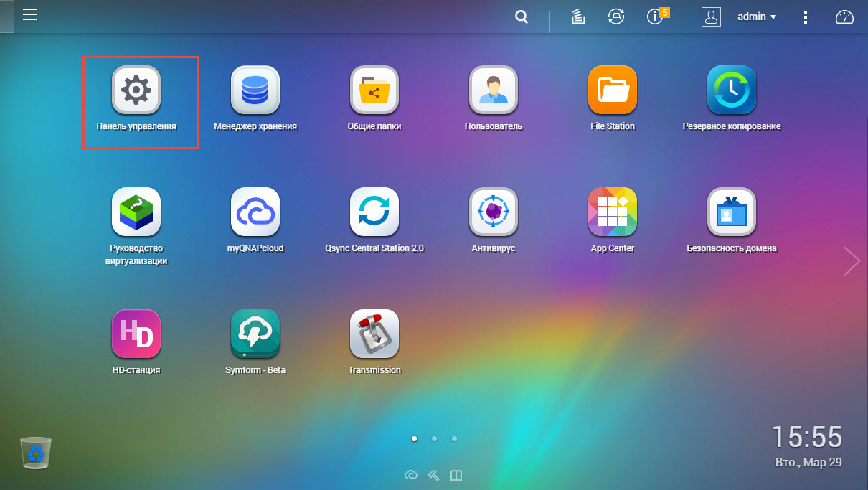Screen dimensions: 868x490
Task: Launch myQNAPcloud app icon
Action: click(255, 212)
